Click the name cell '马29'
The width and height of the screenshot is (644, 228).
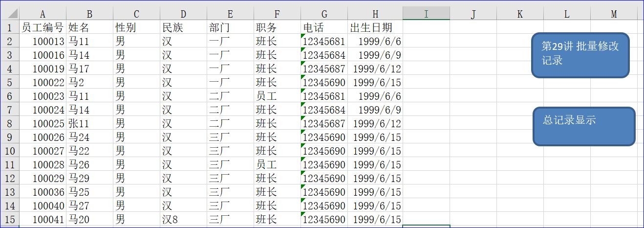(x=90, y=178)
